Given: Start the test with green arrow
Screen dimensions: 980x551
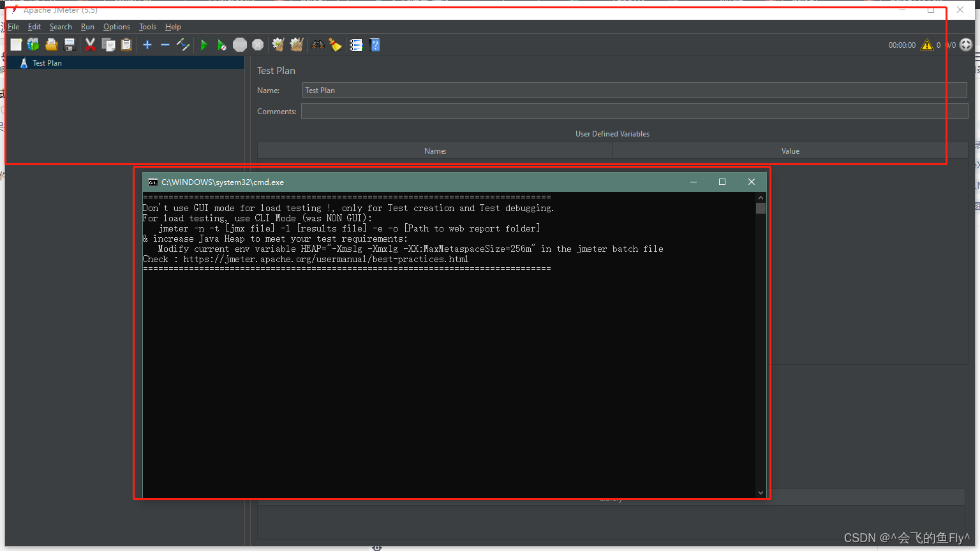Looking at the screenshot, I should click(204, 45).
